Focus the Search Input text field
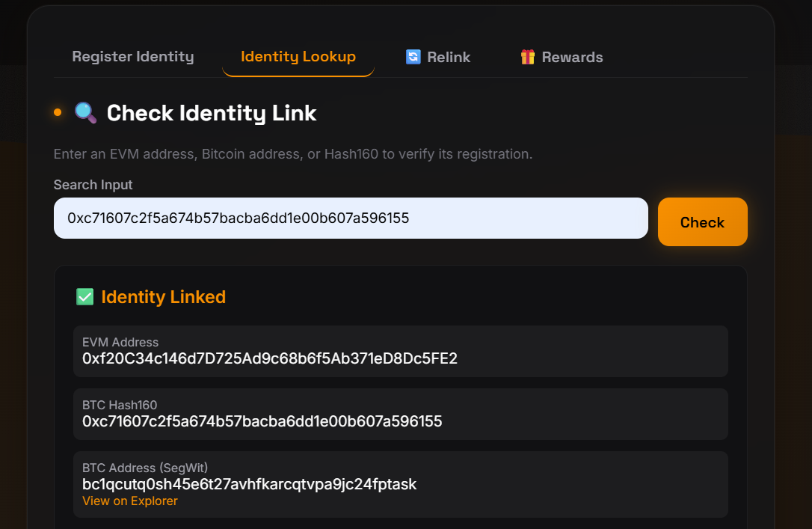This screenshot has width=812, height=529. point(350,218)
